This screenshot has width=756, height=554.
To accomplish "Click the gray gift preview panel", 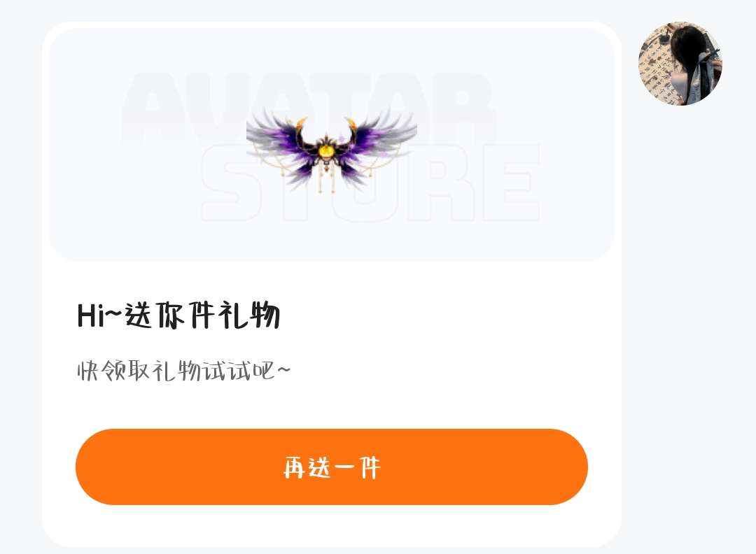I will [332, 145].
